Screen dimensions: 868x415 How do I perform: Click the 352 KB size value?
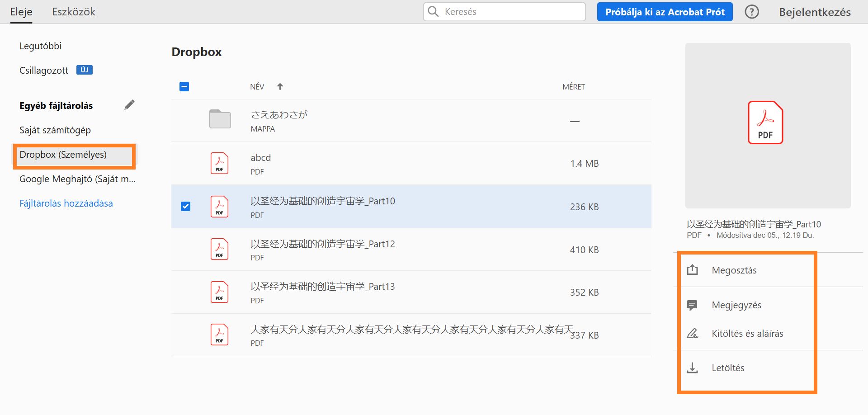coord(584,292)
